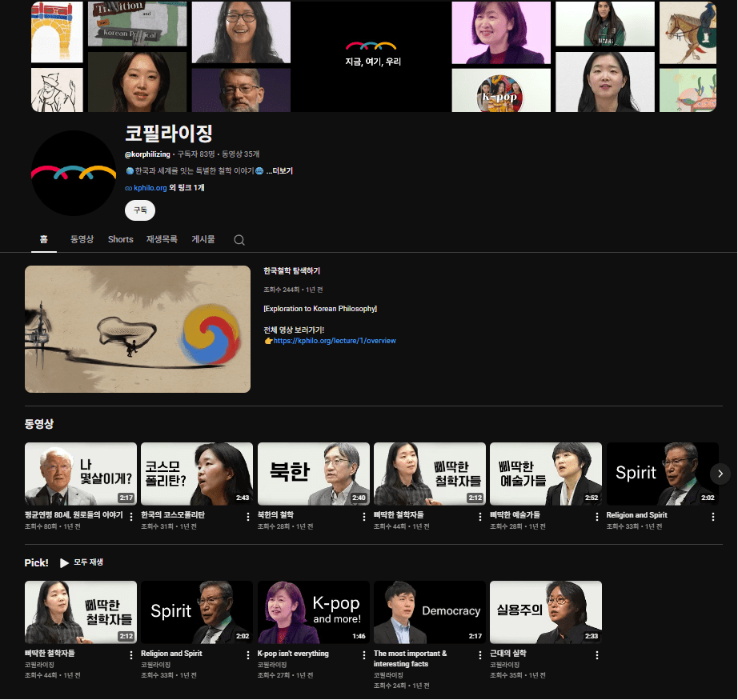This screenshot has height=700, width=738.
Task: Open the 코스모폴리탄? video thumbnail
Action: [197, 474]
